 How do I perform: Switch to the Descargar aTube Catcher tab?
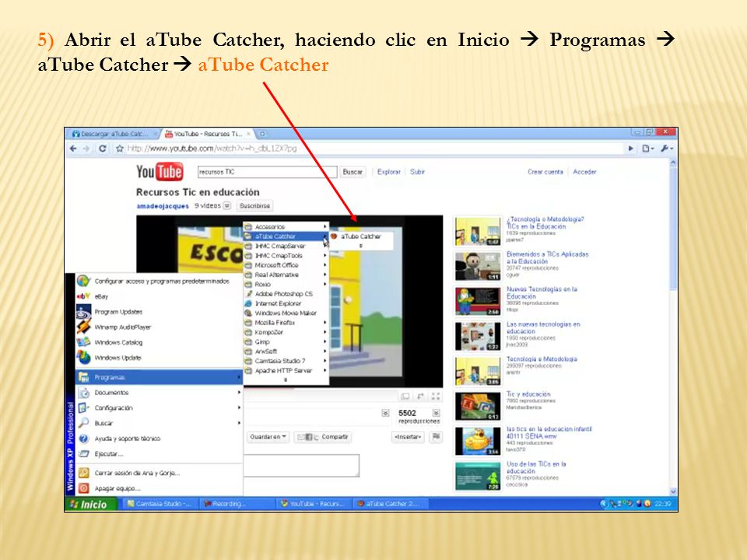coord(113,134)
